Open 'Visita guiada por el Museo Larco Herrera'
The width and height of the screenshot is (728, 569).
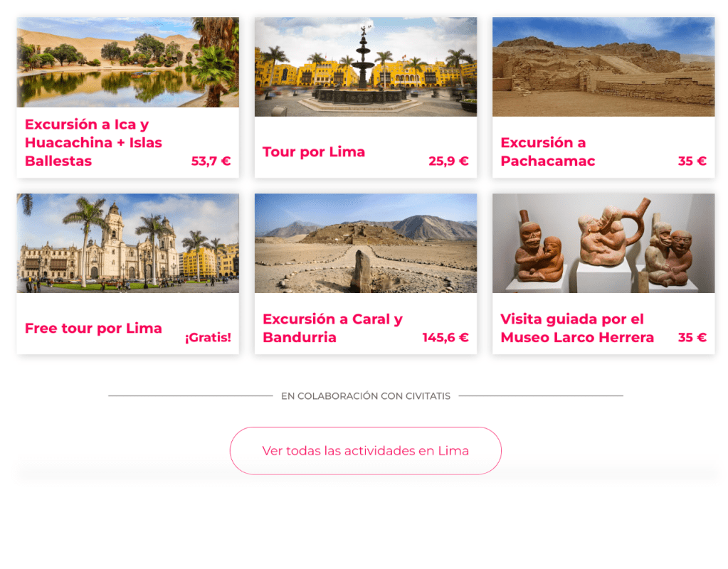577,328
